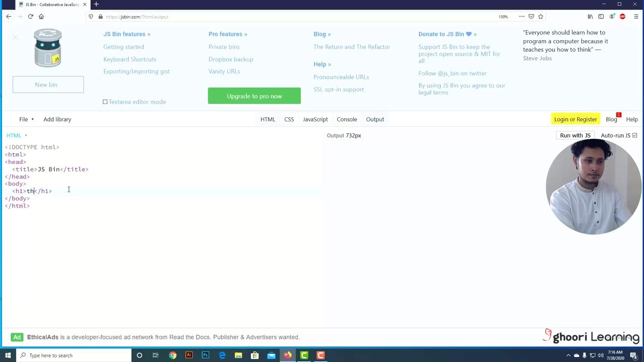Open Keyboard Shortcuts link

(130, 59)
